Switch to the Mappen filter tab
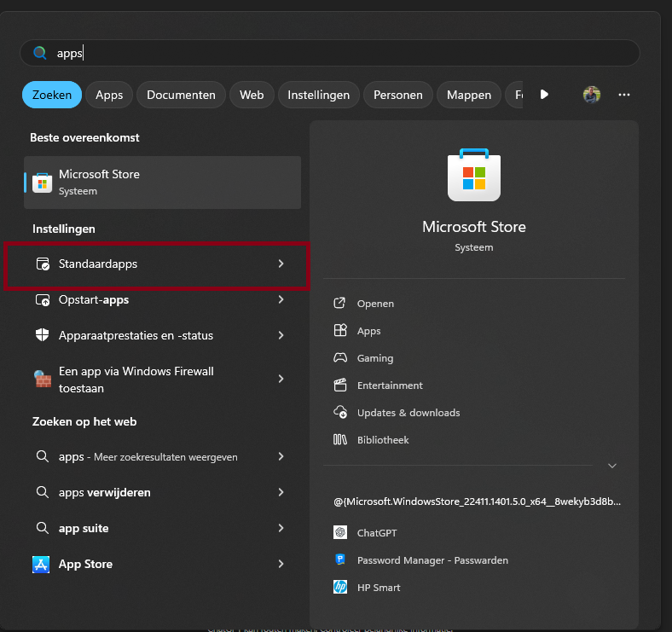This screenshot has height=632, width=672. (469, 95)
